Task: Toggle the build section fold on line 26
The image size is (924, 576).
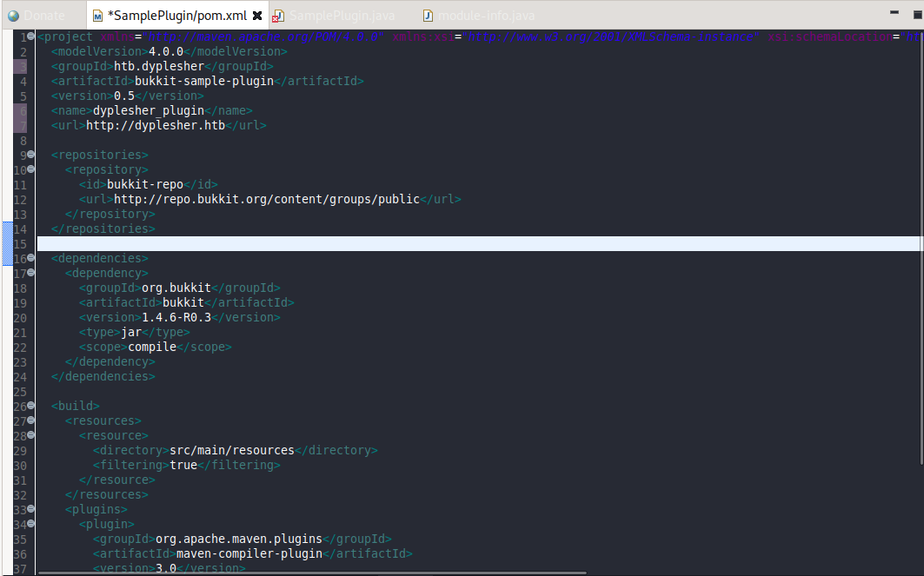Action: tap(30, 406)
